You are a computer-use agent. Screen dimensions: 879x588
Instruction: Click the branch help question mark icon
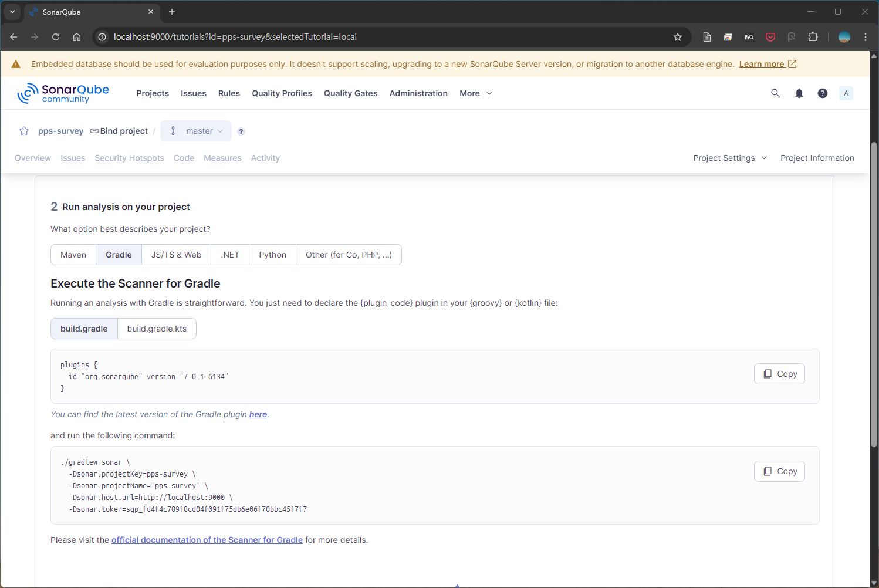point(241,131)
